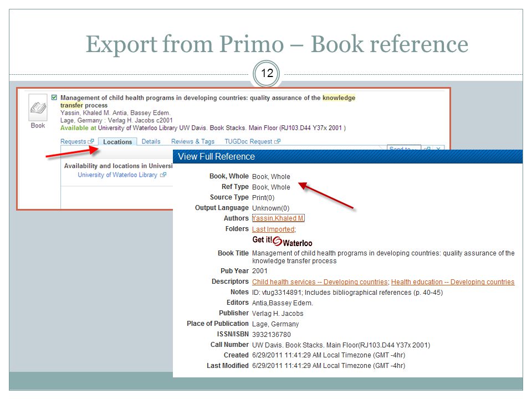Screen dimensions: 532x399
Task: Follow the University of Waterloo Library link
Action: [117, 175]
